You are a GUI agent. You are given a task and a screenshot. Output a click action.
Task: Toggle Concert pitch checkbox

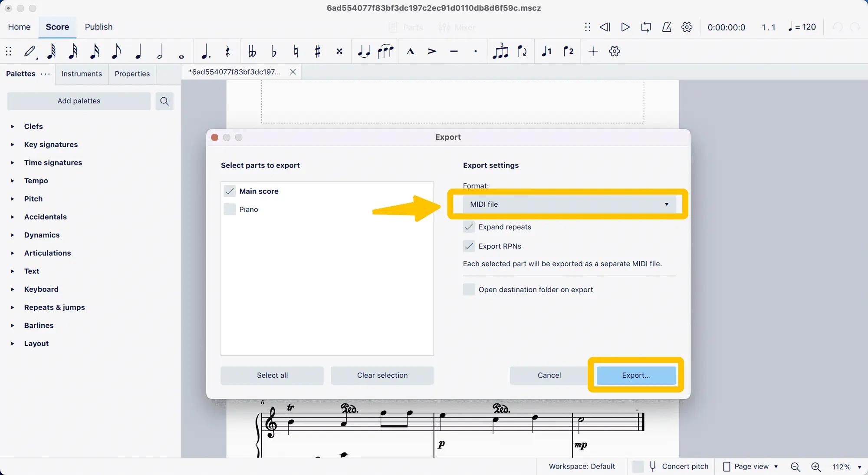pyautogui.click(x=638, y=466)
